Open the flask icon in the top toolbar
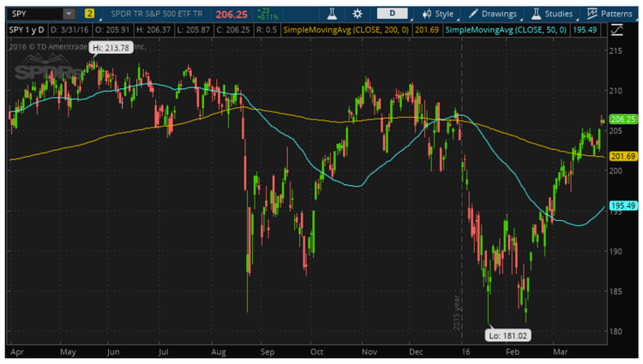Image resolution: width=643 pixels, height=364 pixels. pyautogui.click(x=328, y=15)
